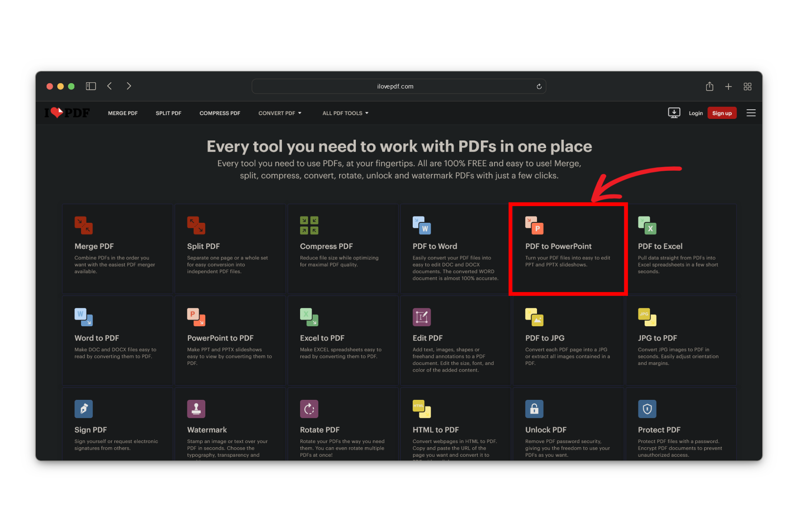Click the PDF to Word icon

coord(421,225)
